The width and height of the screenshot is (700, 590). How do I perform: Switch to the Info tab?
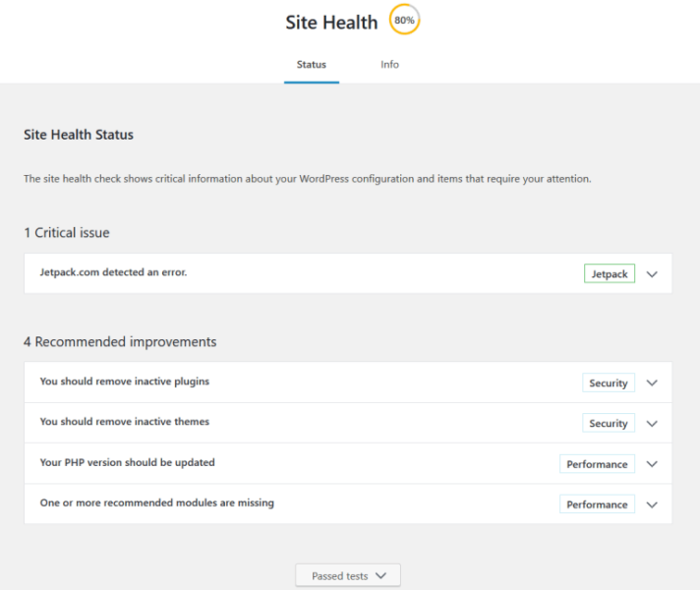389,64
